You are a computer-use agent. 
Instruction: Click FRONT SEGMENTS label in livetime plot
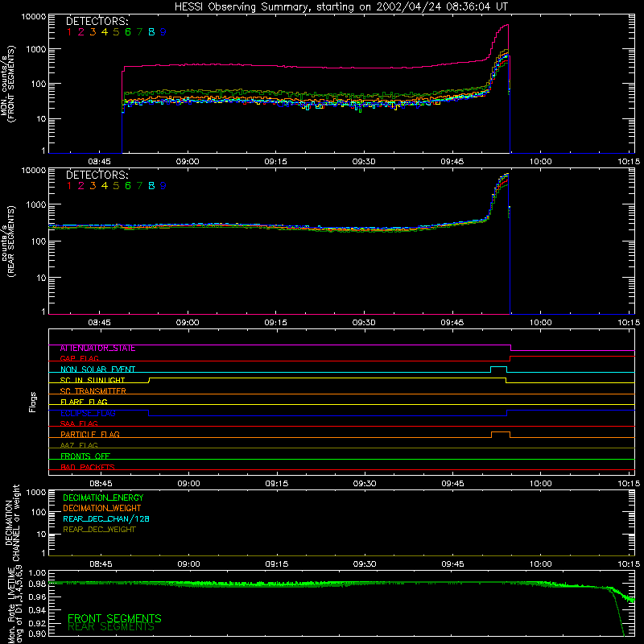click(114, 618)
